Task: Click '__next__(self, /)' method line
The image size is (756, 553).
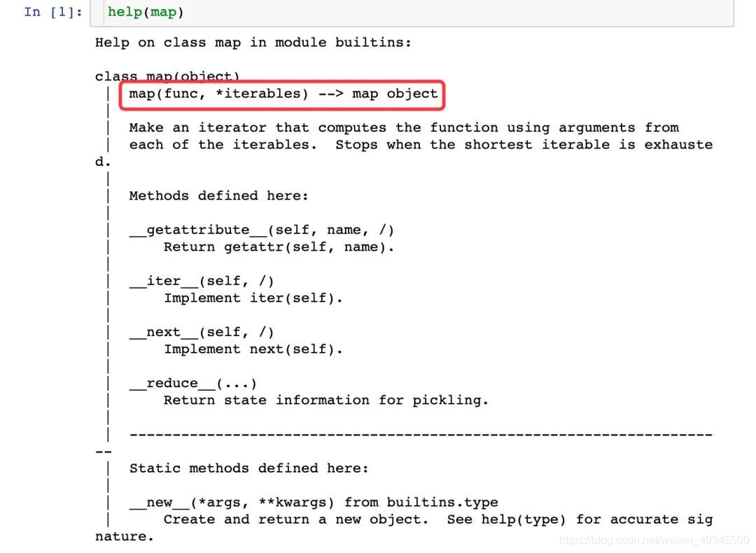Action: click(x=202, y=332)
